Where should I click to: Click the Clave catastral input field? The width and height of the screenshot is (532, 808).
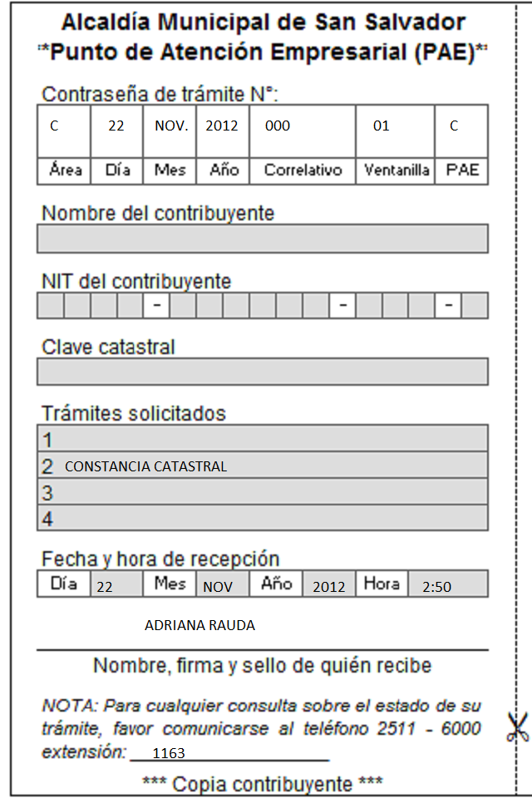(263, 372)
